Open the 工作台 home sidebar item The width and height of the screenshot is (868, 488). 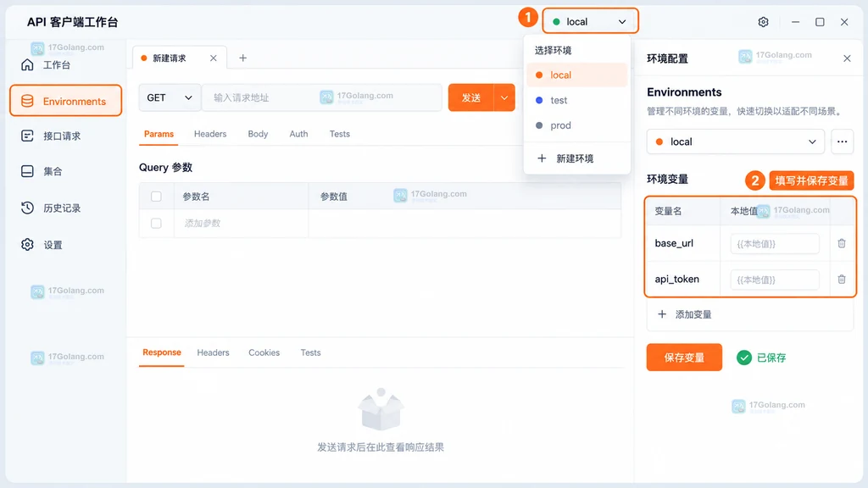coord(47,65)
